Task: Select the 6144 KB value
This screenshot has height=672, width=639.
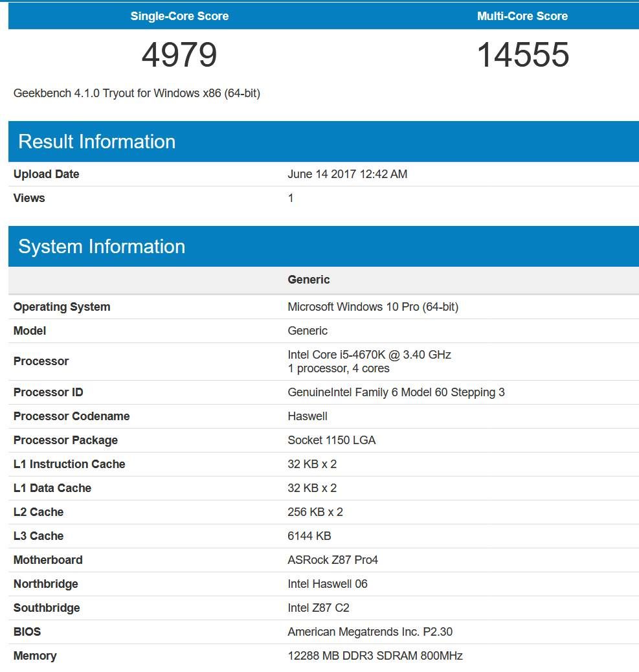Action: (x=309, y=536)
